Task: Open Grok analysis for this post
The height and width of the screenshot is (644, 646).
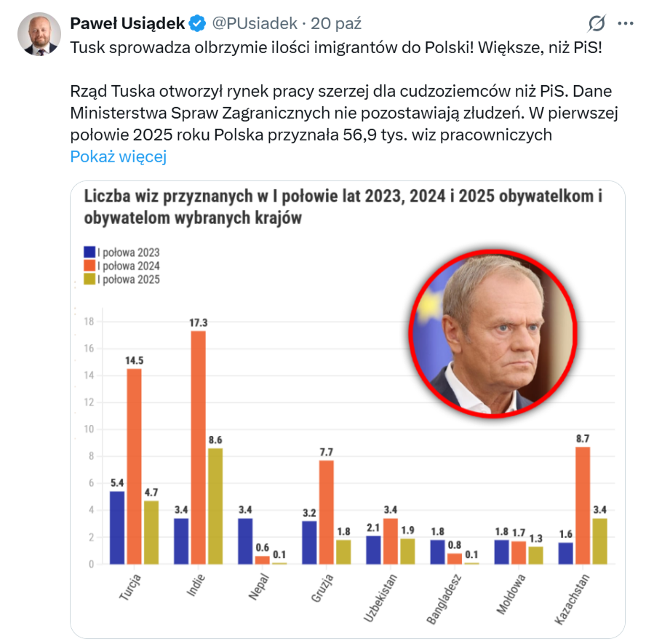Action: pos(595,23)
